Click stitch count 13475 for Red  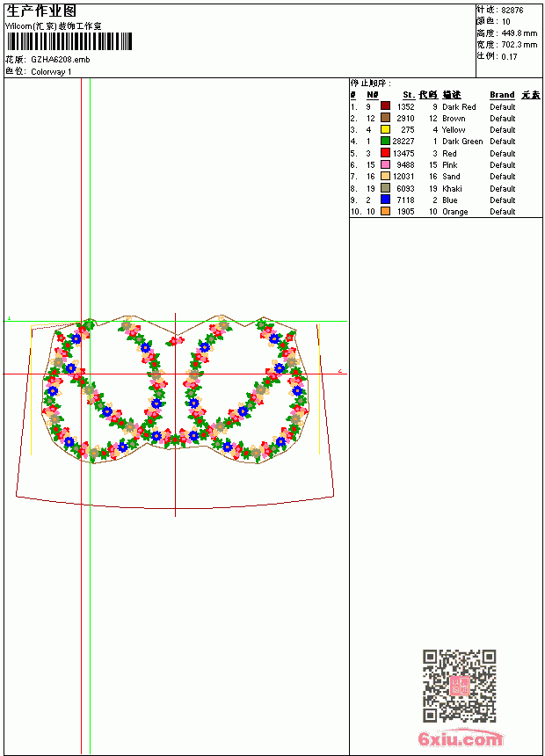click(x=403, y=153)
